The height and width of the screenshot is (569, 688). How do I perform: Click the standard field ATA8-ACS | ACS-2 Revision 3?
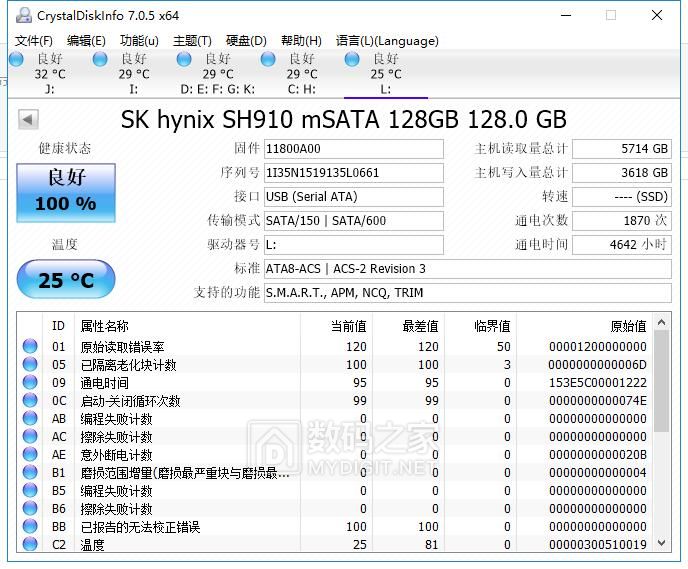(468, 268)
